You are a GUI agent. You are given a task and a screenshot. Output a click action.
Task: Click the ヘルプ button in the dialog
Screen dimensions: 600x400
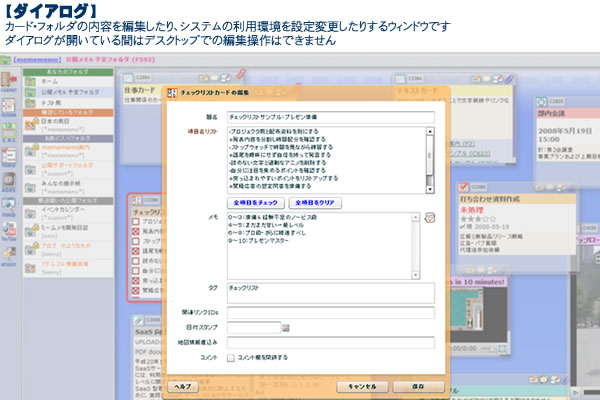point(183,384)
